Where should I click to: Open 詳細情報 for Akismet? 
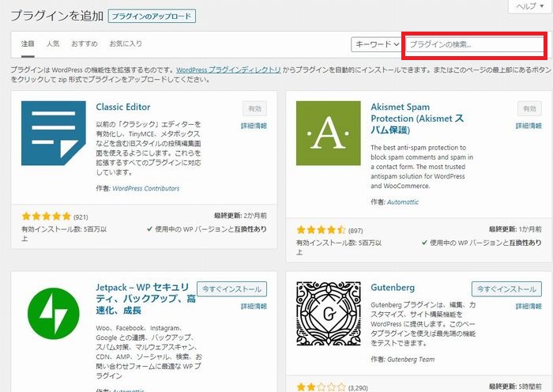(x=529, y=126)
